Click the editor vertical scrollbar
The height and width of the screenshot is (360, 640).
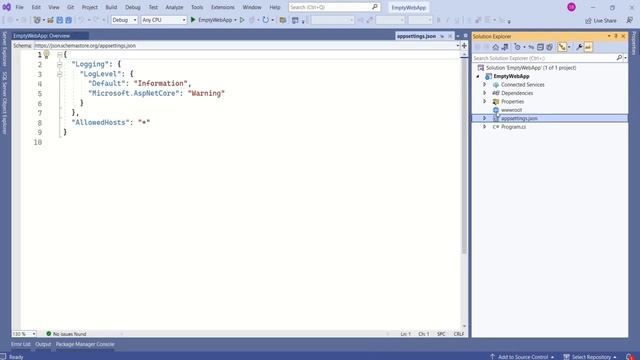click(x=464, y=155)
